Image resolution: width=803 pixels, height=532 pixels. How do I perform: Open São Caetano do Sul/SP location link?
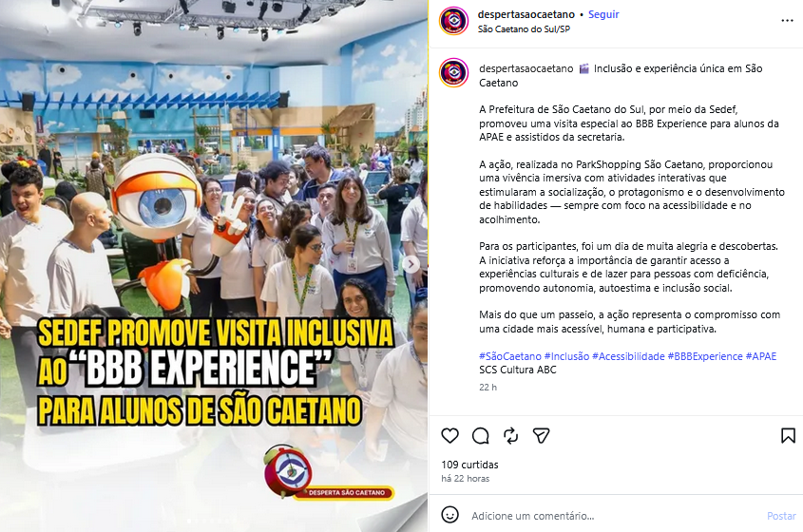(x=524, y=29)
